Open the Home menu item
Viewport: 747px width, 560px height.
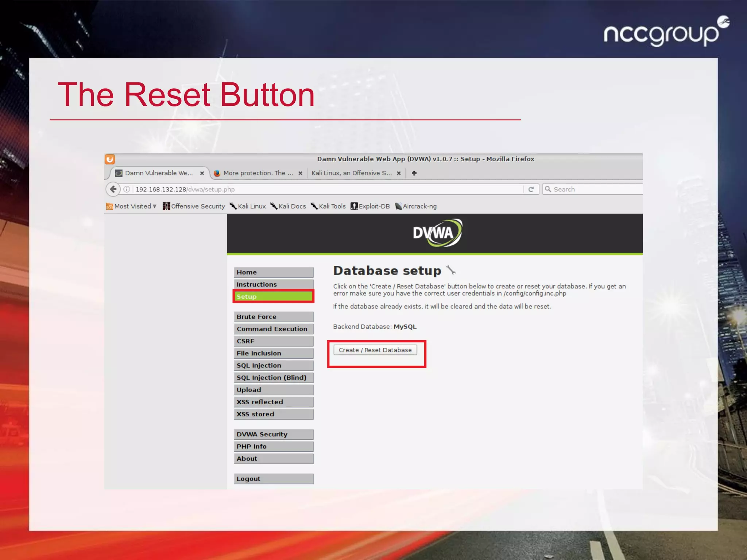tap(274, 272)
